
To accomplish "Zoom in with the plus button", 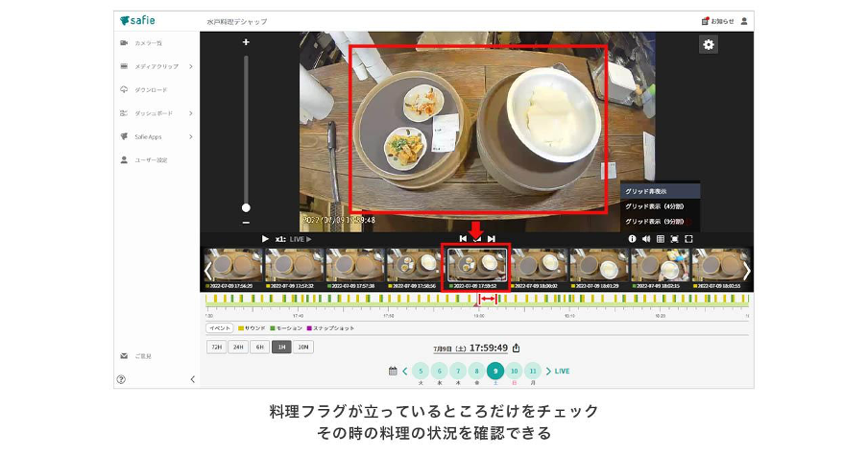I will tap(246, 42).
